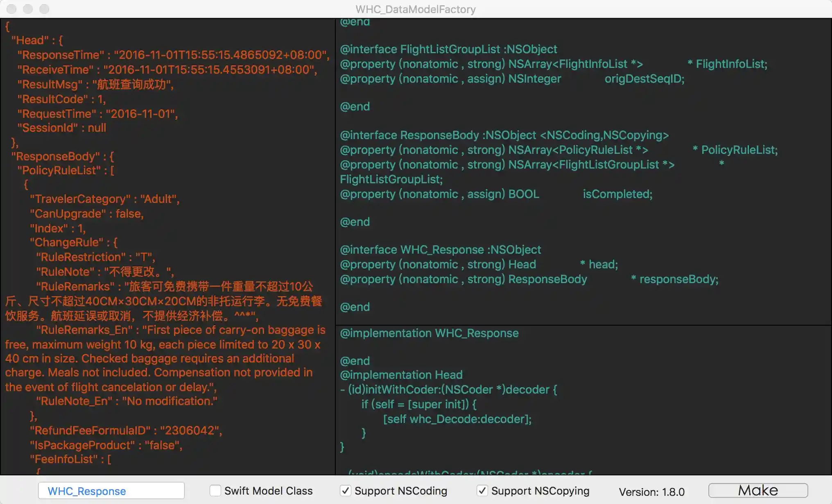The width and height of the screenshot is (832, 504).
Task: Toggle the Support NSCopying checkbox
Action: point(482,491)
